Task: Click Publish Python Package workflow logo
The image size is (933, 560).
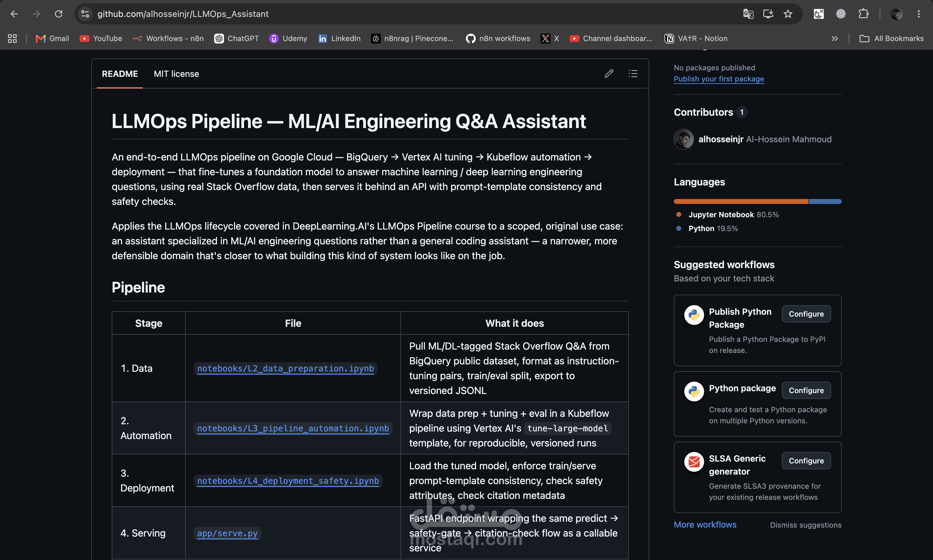Action: click(694, 315)
